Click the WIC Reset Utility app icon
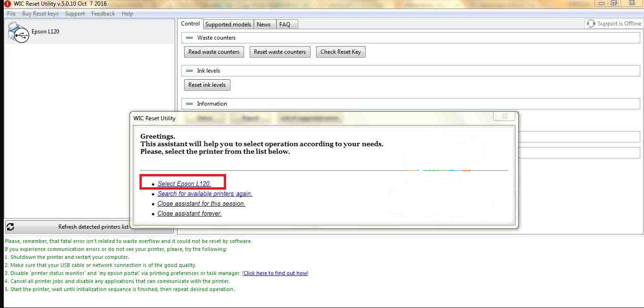This screenshot has width=644, height=308. tap(7, 4)
